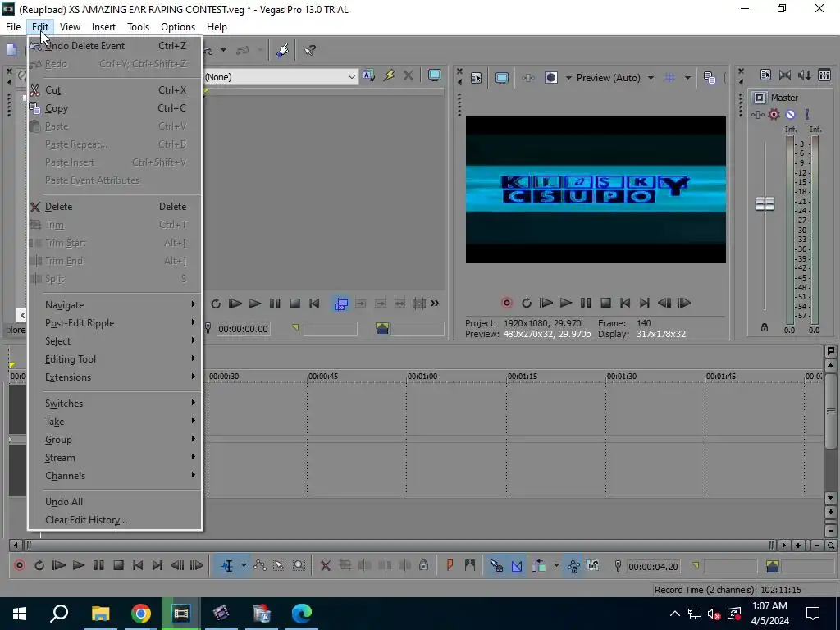Adjust the Master volume fader
This screenshot has height=630, width=840.
765,204
